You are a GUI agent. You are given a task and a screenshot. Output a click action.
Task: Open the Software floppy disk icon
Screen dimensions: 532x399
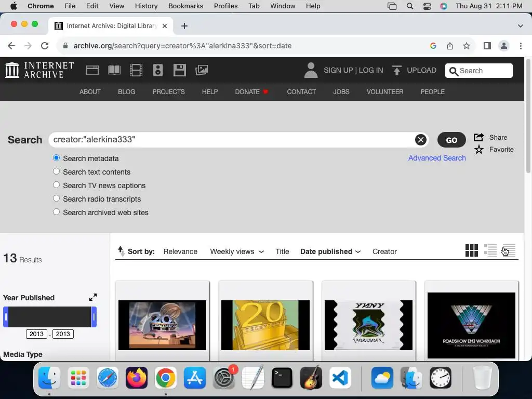[x=179, y=70]
